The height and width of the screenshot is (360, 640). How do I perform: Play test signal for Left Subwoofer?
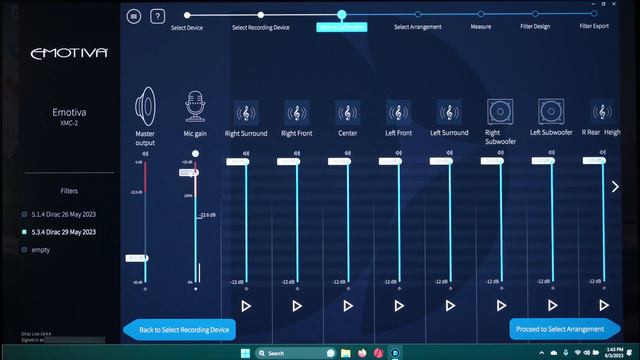click(553, 305)
